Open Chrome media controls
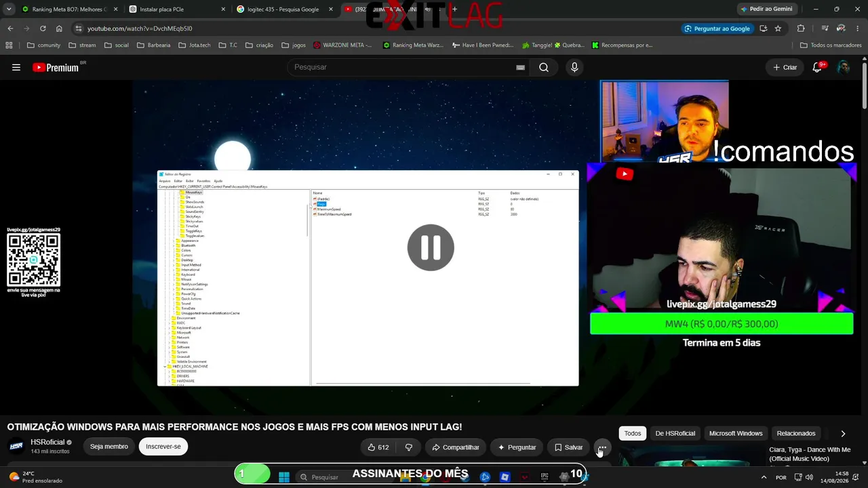The image size is (868, 488). tap(825, 28)
